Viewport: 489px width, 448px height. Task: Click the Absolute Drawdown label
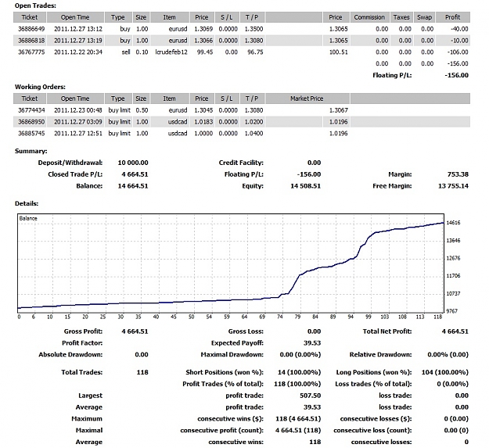click(70, 354)
